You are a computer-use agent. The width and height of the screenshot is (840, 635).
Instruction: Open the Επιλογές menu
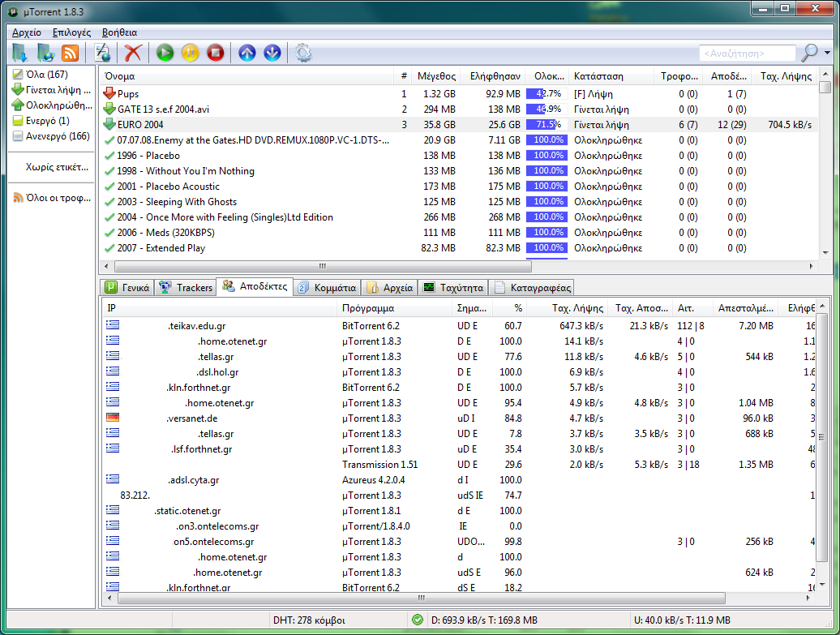pos(72,32)
